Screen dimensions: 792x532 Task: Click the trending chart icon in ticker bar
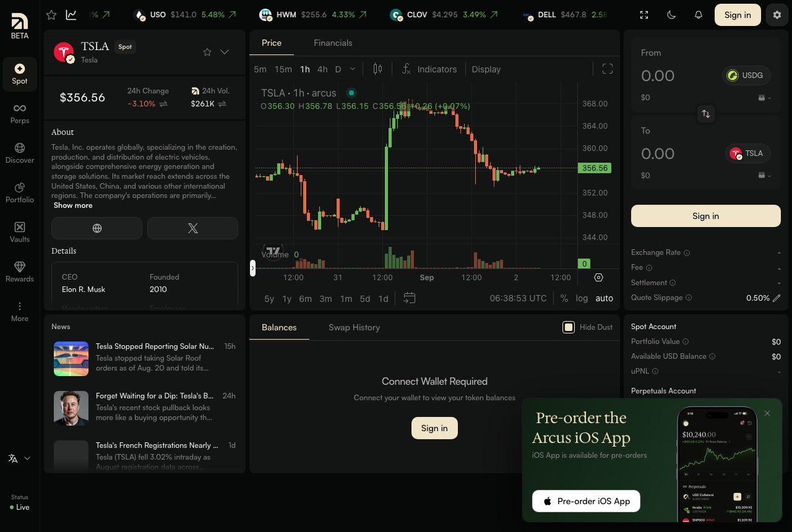[71, 15]
